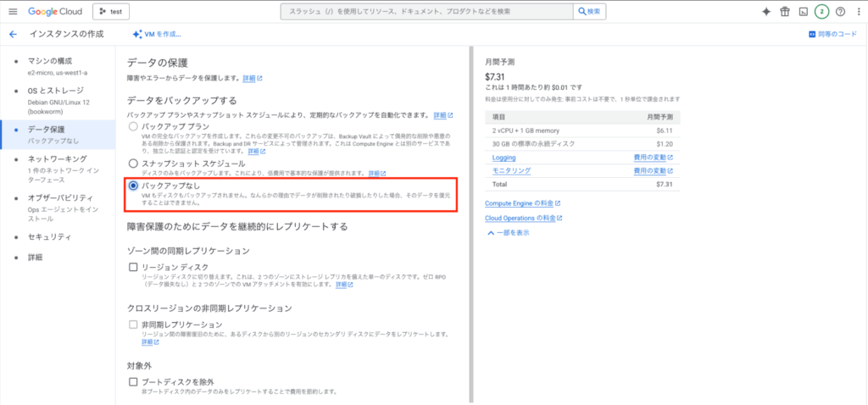Click the インスタンスの作成 page title
Viewport: 868px width, 405px height.
[x=66, y=34]
